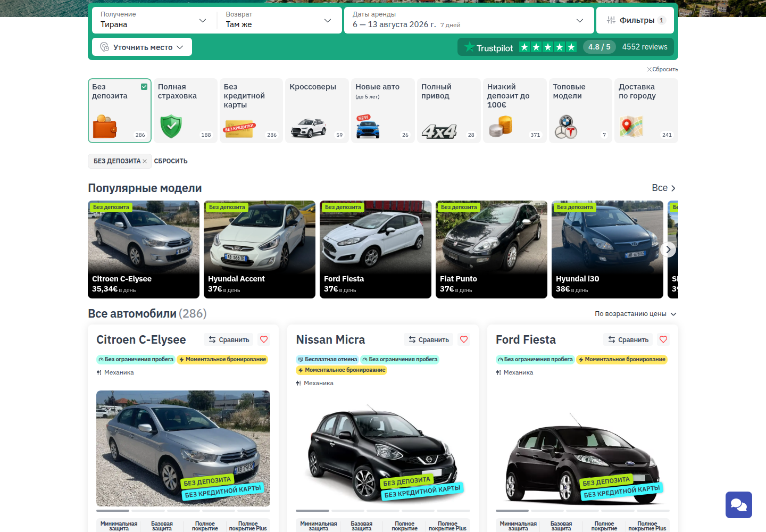Click compare arrows icon on Nissan Micra card

coord(412,339)
